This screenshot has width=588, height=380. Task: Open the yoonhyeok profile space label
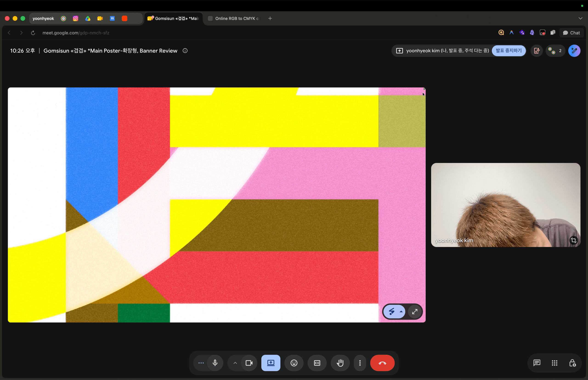tap(43, 19)
